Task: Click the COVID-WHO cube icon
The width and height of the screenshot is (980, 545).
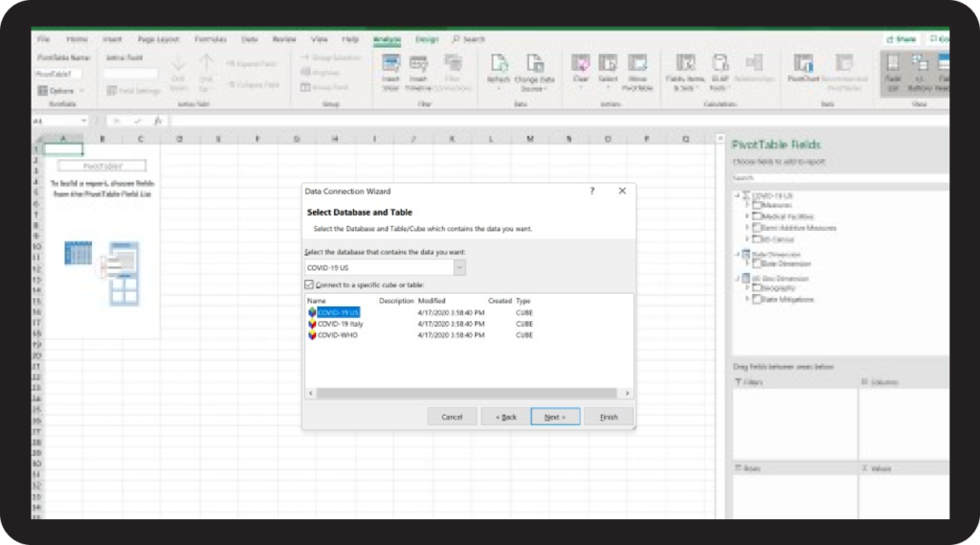Action: 312,335
